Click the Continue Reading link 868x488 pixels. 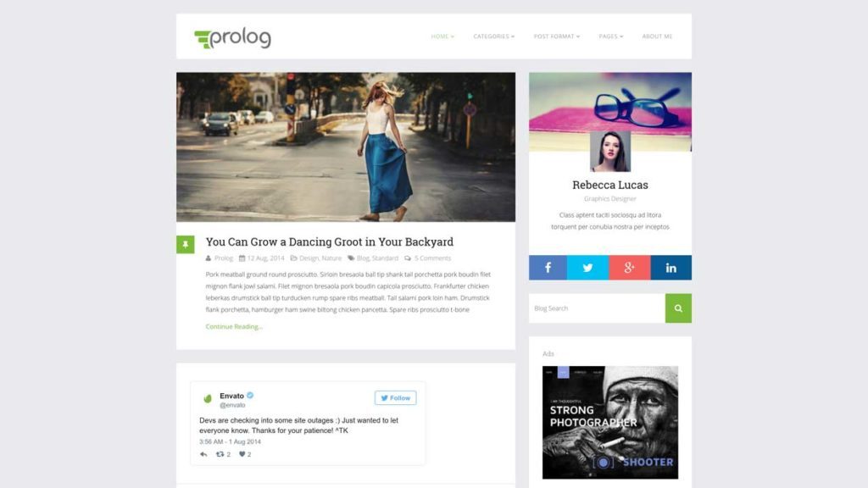pos(234,326)
